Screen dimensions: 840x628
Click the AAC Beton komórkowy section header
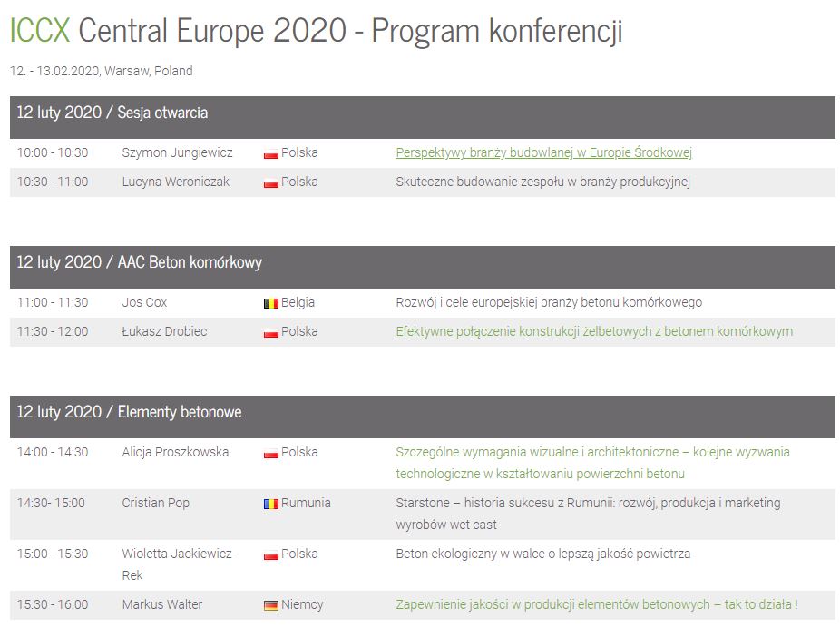(x=422, y=267)
